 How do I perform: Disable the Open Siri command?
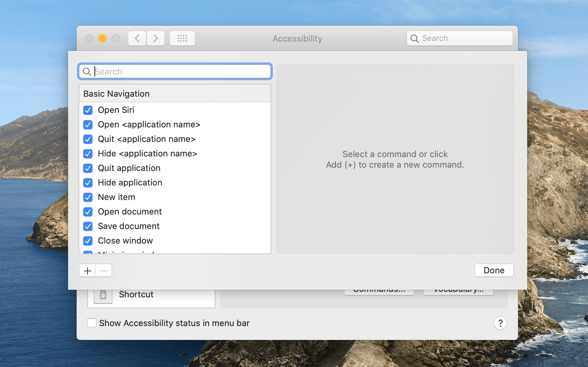click(x=88, y=110)
